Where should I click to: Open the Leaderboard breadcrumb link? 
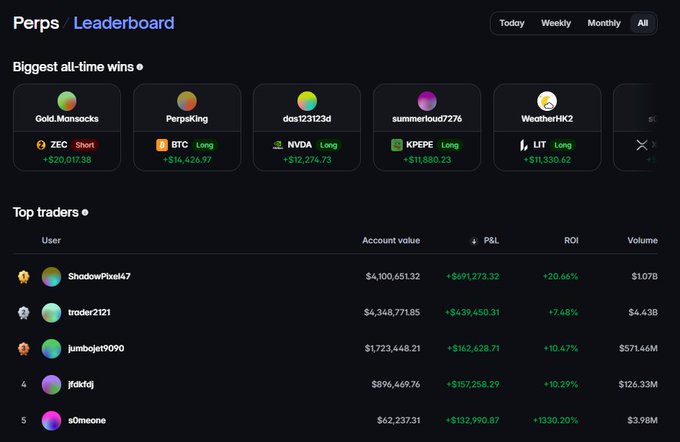pyautogui.click(x=124, y=23)
